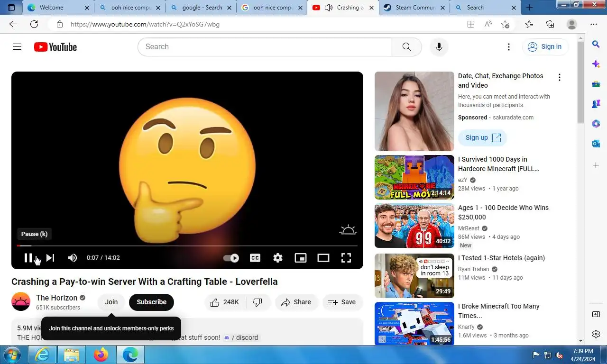Mute the Crashing a tab audio icon

tap(329, 8)
